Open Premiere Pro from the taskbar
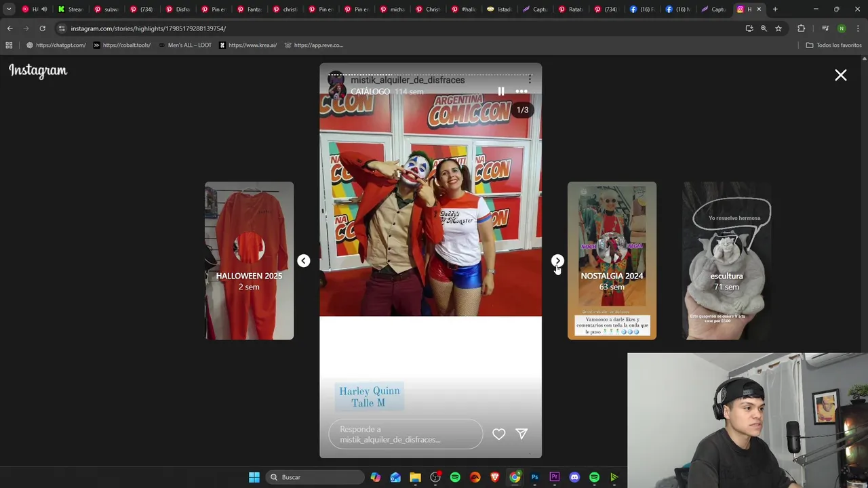The image size is (868, 488). tap(555, 477)
